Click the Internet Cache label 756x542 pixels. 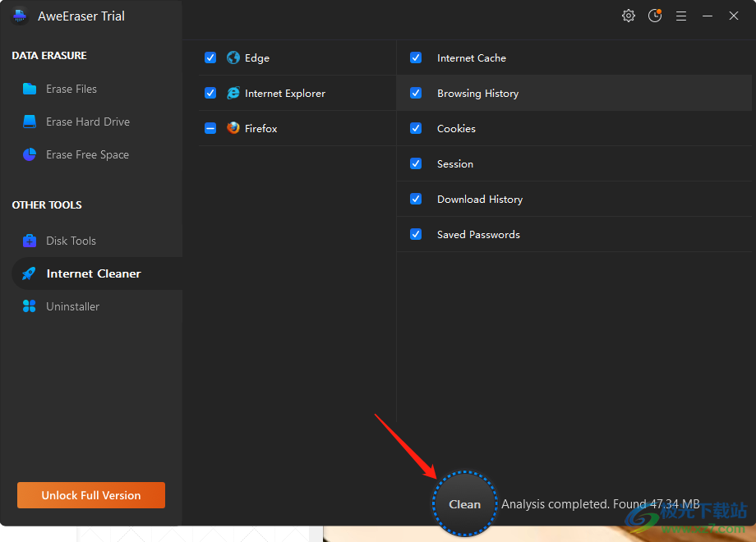pyautogui.click(x=472, y=58)
